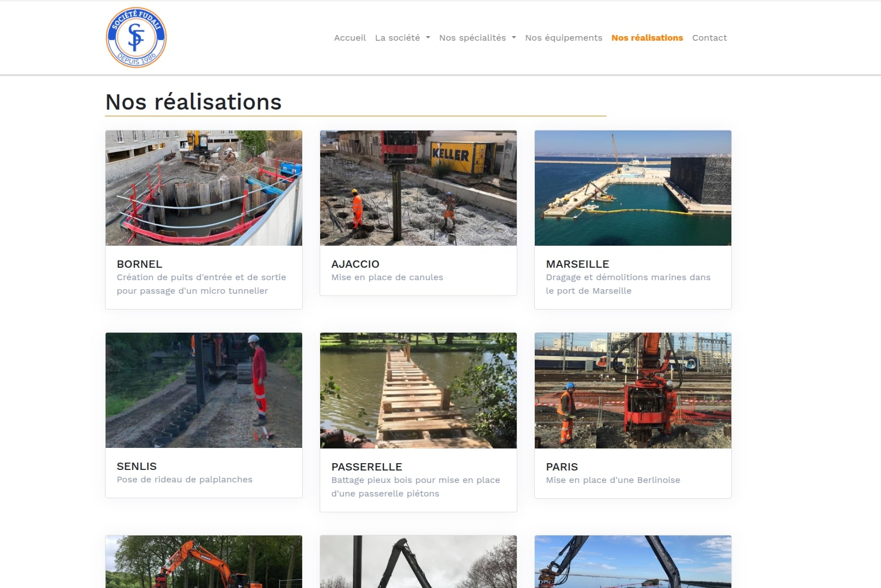881x588 pixels.
Task: Click the PASSERELLE card title
Action: pyautogui.click(x=367, y=467)
